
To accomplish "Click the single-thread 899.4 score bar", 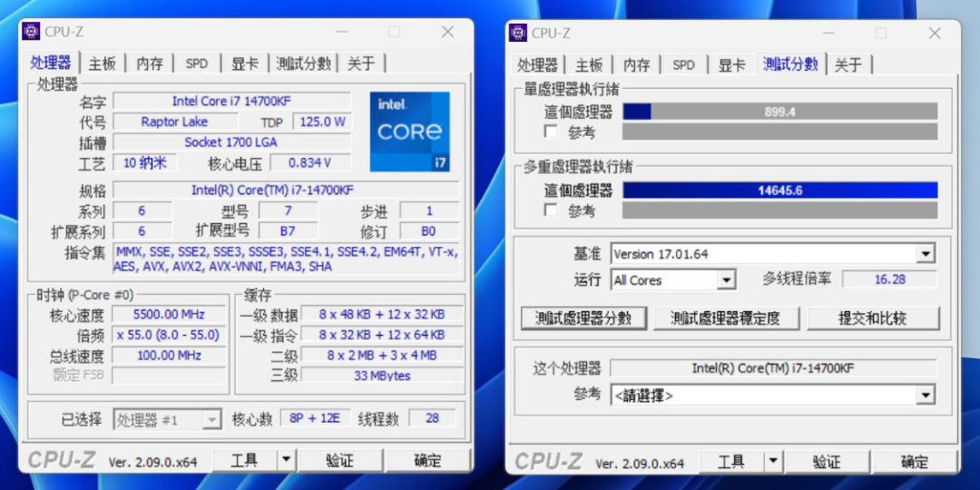I will (780, 112).
